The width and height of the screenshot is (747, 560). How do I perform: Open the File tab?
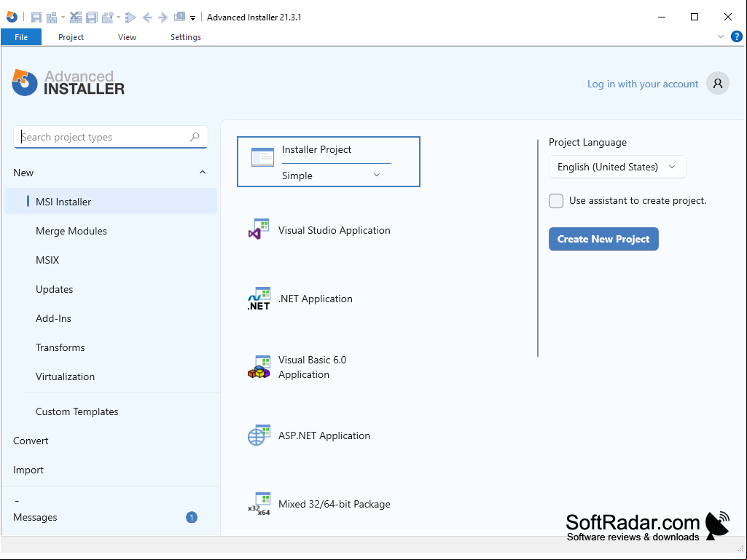21,37
